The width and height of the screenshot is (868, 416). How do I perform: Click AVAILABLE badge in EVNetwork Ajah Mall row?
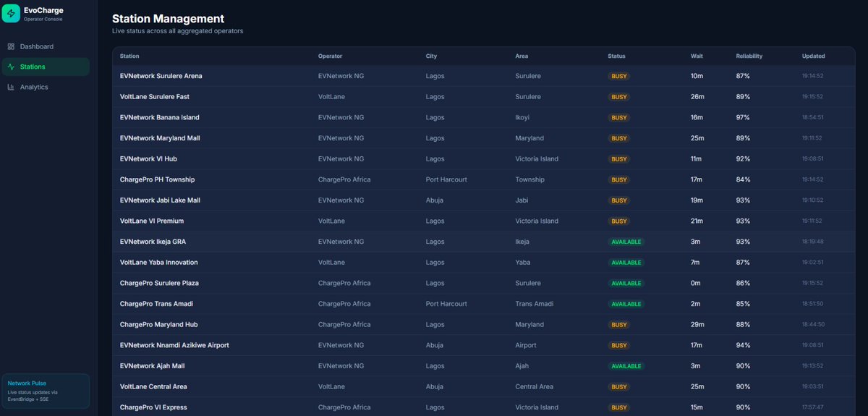(x=626, y=366)
